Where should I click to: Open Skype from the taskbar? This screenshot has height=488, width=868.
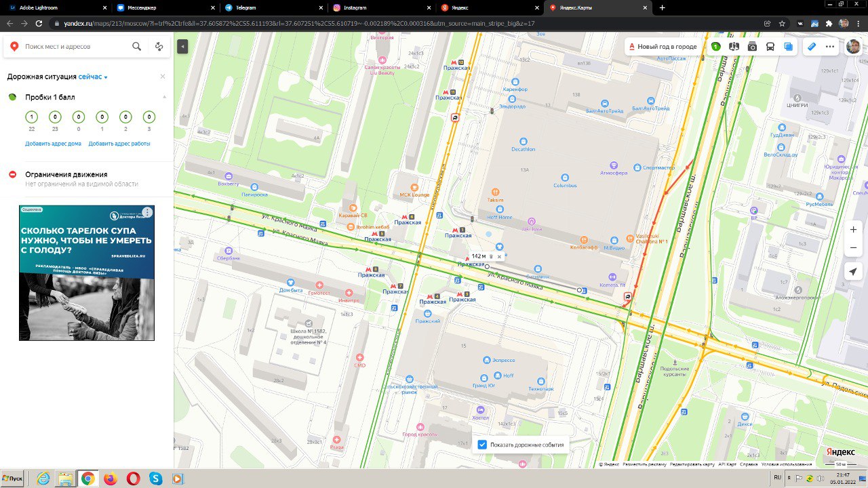(155, 479)
